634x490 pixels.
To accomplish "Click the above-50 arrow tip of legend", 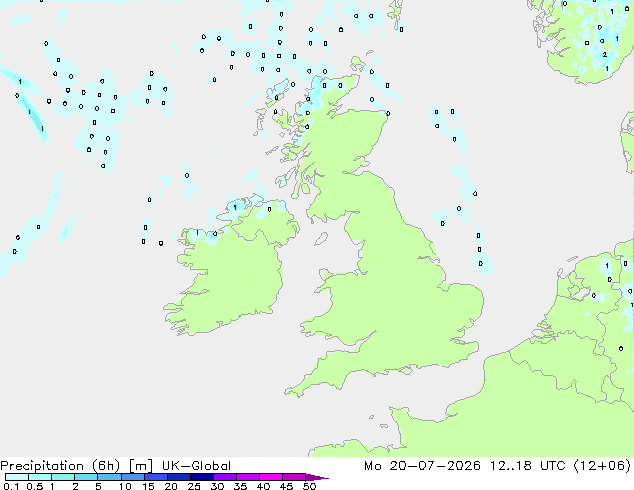I will tap(317, 477).
